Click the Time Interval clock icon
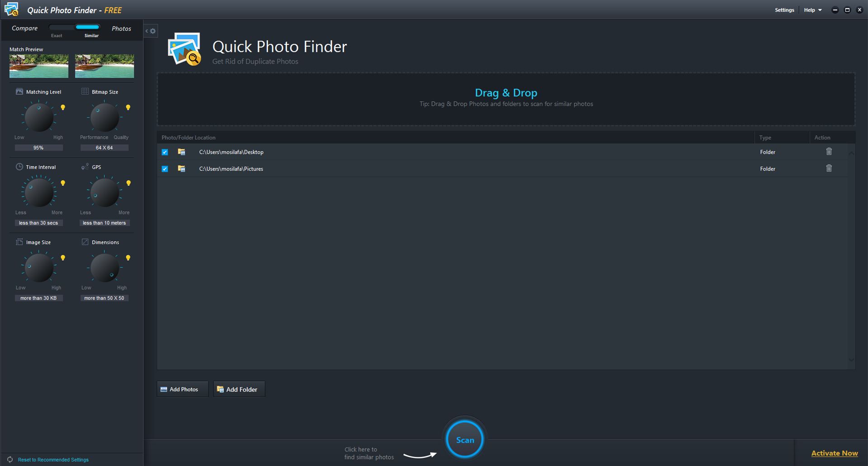Viewport: 868px width, 466px height. click(19, 166)
